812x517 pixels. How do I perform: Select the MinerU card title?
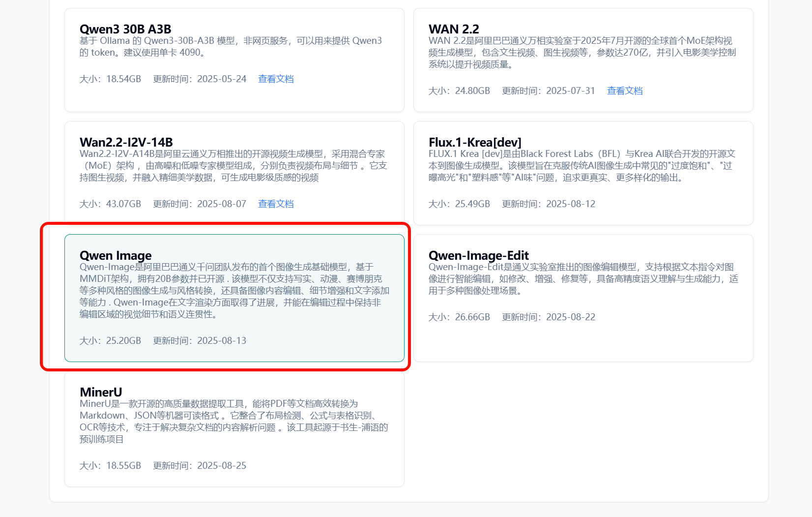click(x=101, y=392)
